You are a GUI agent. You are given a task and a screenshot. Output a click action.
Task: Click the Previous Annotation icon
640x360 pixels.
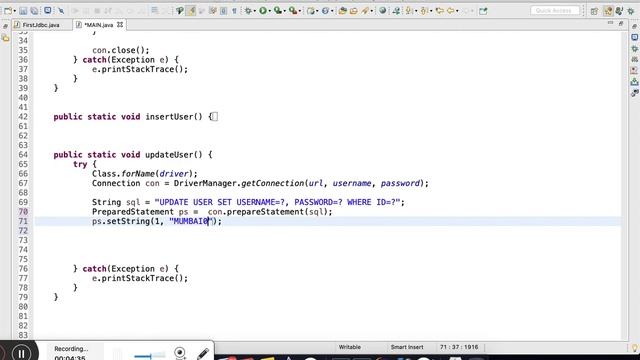point(424,11)
